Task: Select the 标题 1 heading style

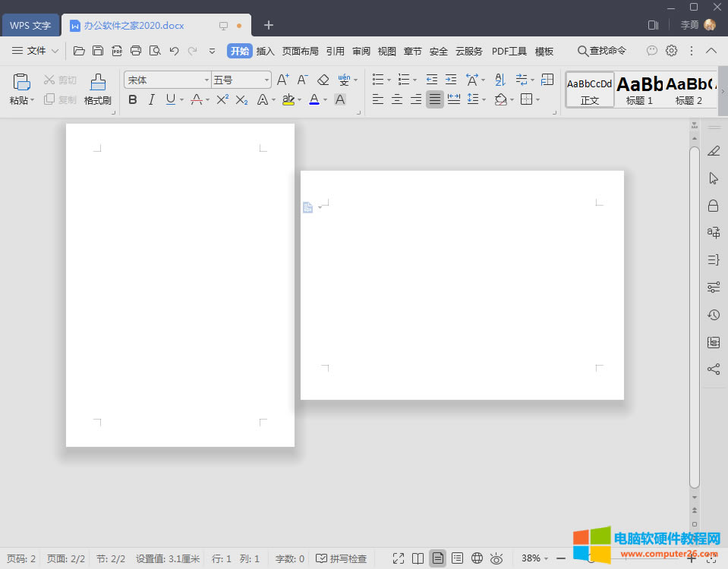Action: tap(639, 90)
